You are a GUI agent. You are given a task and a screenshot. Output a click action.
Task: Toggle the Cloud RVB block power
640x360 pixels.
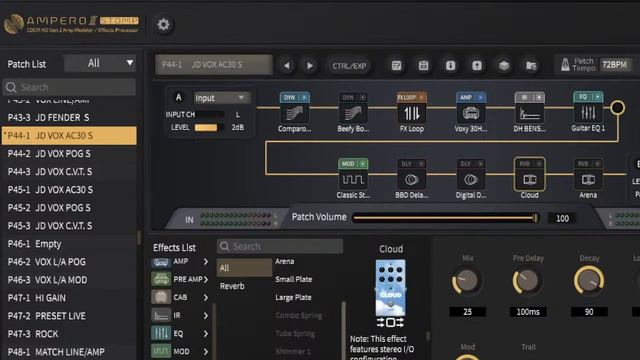539,164
